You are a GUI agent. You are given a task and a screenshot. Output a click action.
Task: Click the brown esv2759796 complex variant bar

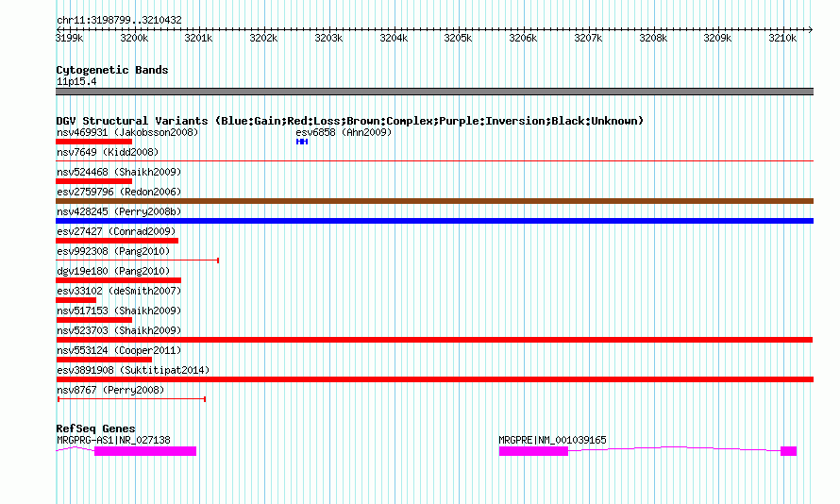[x=434, y=201]
